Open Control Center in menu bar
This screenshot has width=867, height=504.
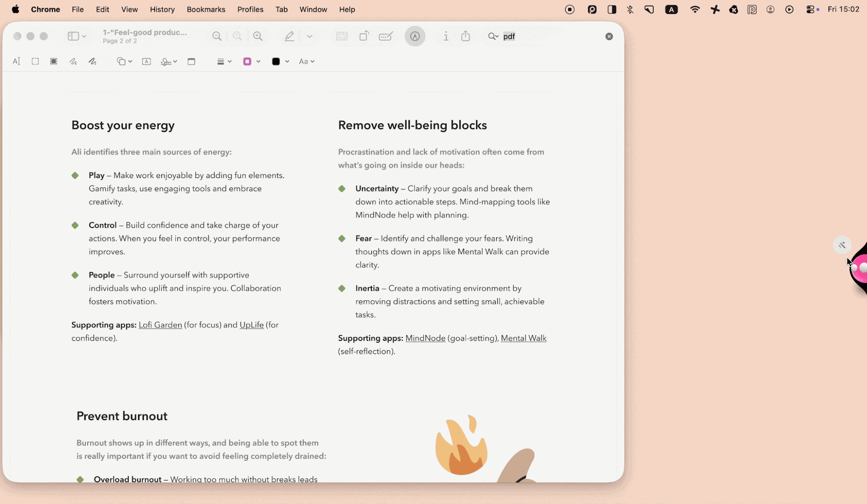[811, 10]
